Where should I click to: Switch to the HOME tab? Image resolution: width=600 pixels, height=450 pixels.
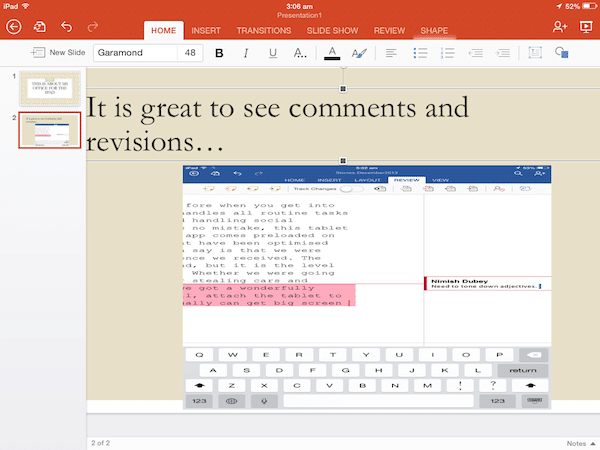tap(163, 31)
